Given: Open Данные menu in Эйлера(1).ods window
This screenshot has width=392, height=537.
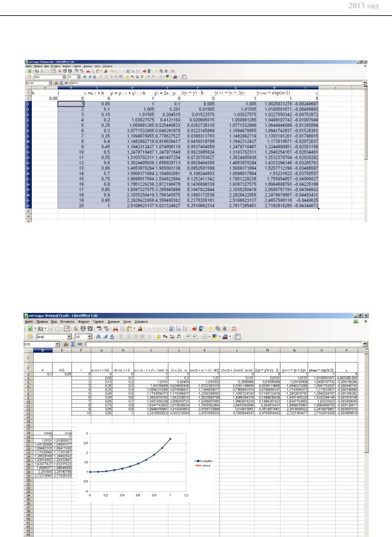Looking at the screenshot, I should (113, 321).
